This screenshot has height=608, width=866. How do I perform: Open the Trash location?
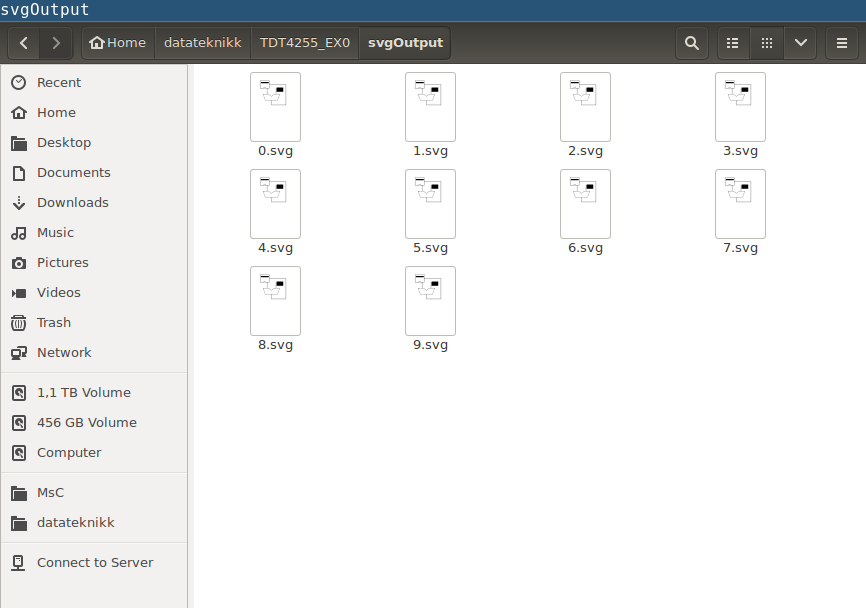[54, 323]
